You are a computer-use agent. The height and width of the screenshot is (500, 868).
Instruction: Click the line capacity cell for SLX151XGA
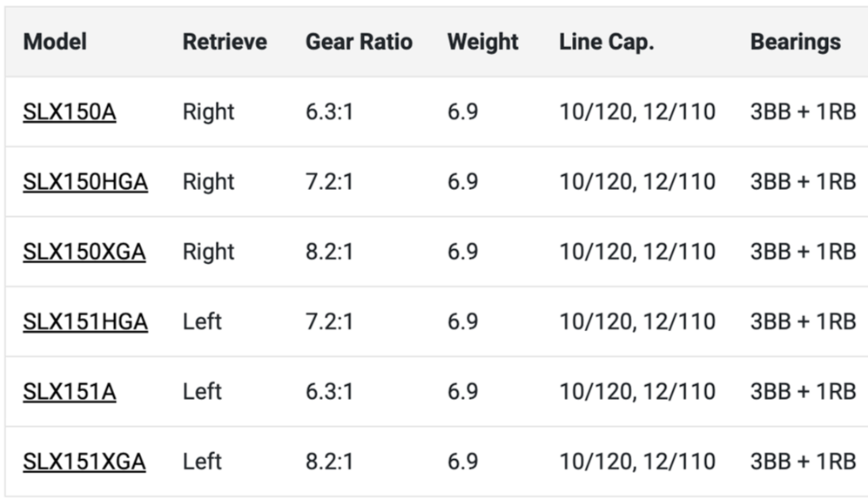pos(637,461)
